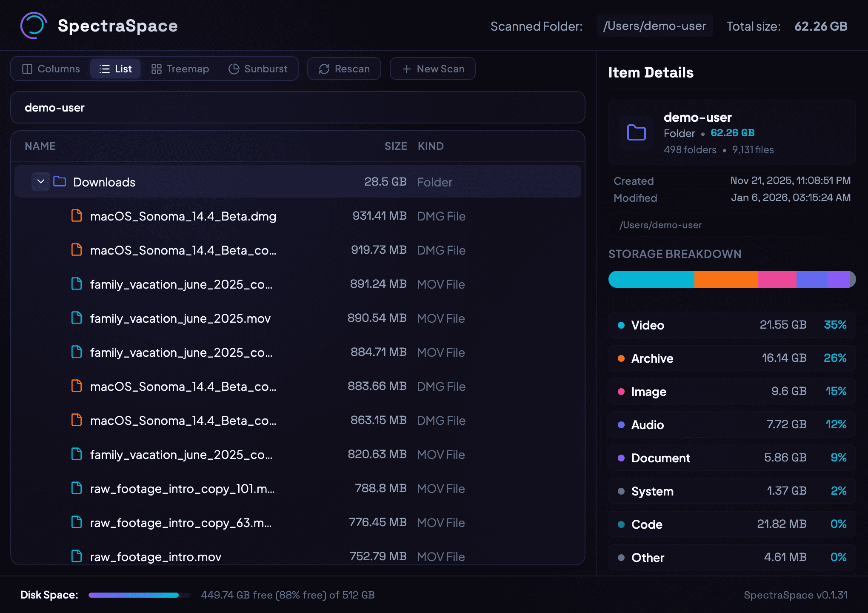868x613 pixels.
Task: Sort by the SIZE column header
Action: pyautogui.click(x=396, y=146)
